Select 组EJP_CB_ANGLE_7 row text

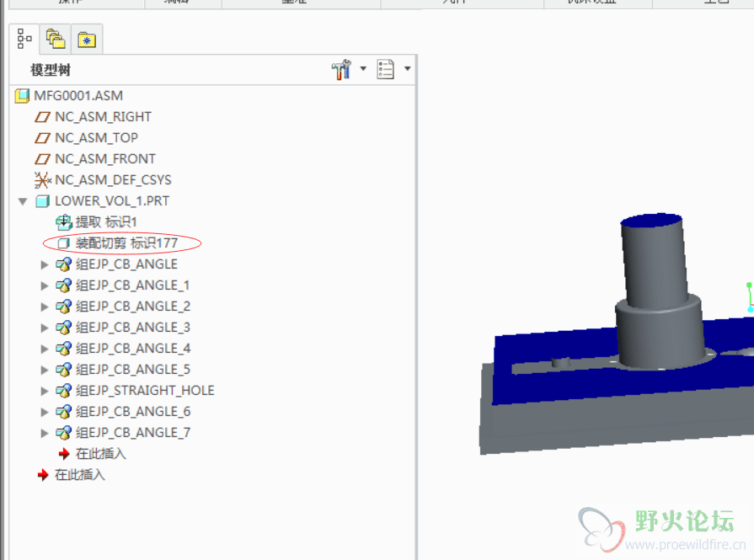coord(133,434)
